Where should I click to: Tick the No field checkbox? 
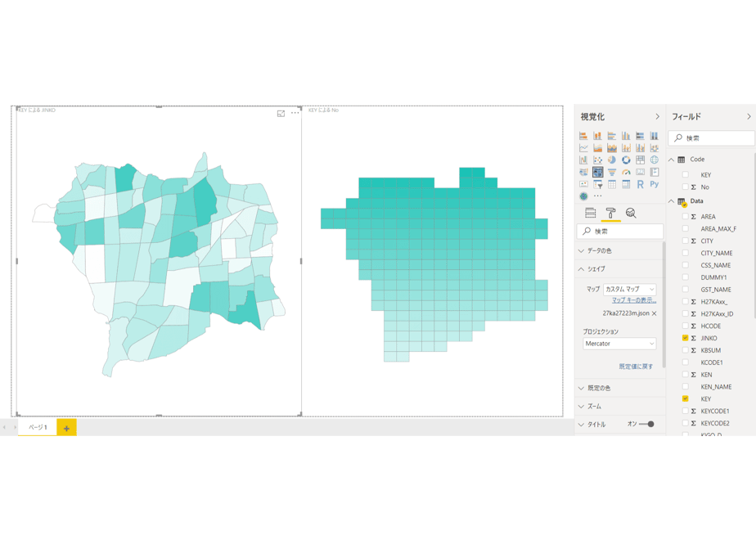click(x=685, y=187)
